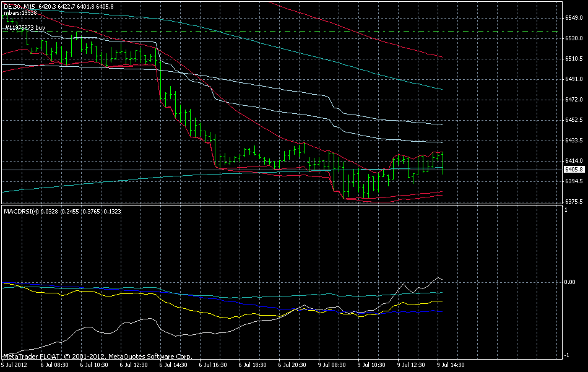Click the 6549.0 price scale value
The height and width of the screenshot is (372, 588).
coord(575,18)
